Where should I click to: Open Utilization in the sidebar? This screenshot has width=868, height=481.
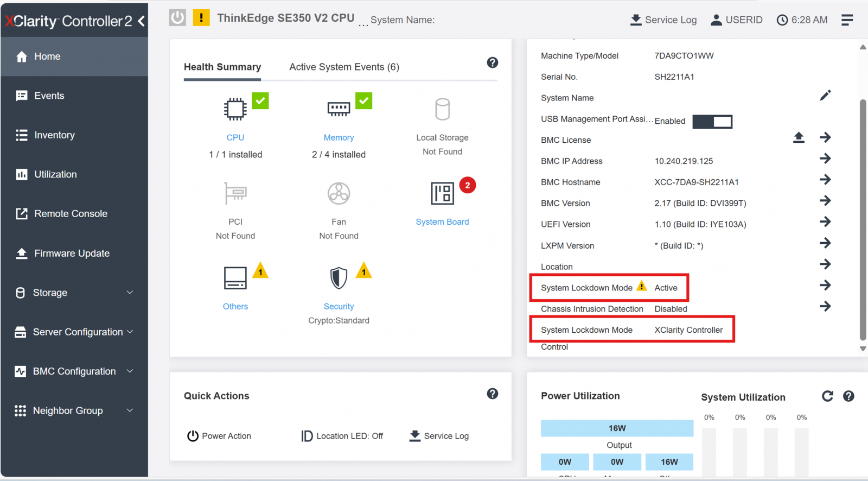[x=74, y=174]
